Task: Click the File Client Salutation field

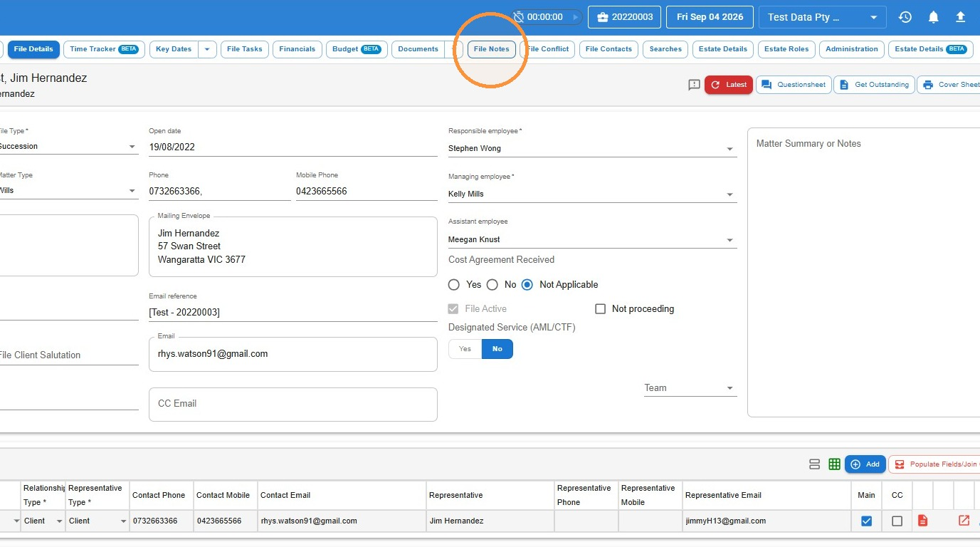Action: [x=68, y=355]
